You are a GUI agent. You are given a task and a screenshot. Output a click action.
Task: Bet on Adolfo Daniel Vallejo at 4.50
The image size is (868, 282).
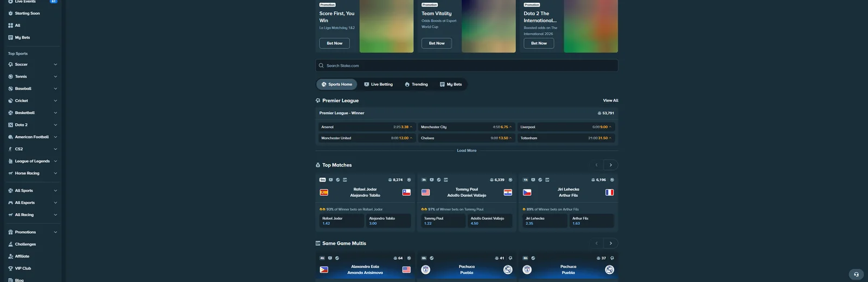(x=490, y=221)
